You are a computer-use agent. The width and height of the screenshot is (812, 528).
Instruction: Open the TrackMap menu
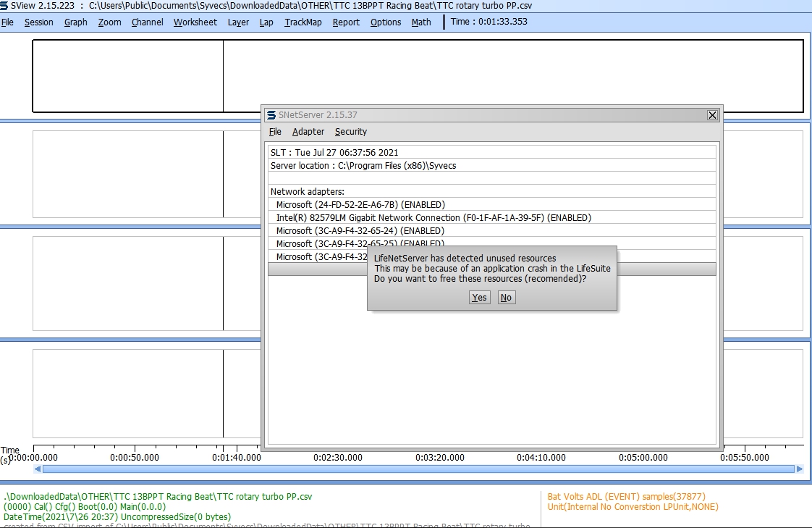tap(303, 22)
